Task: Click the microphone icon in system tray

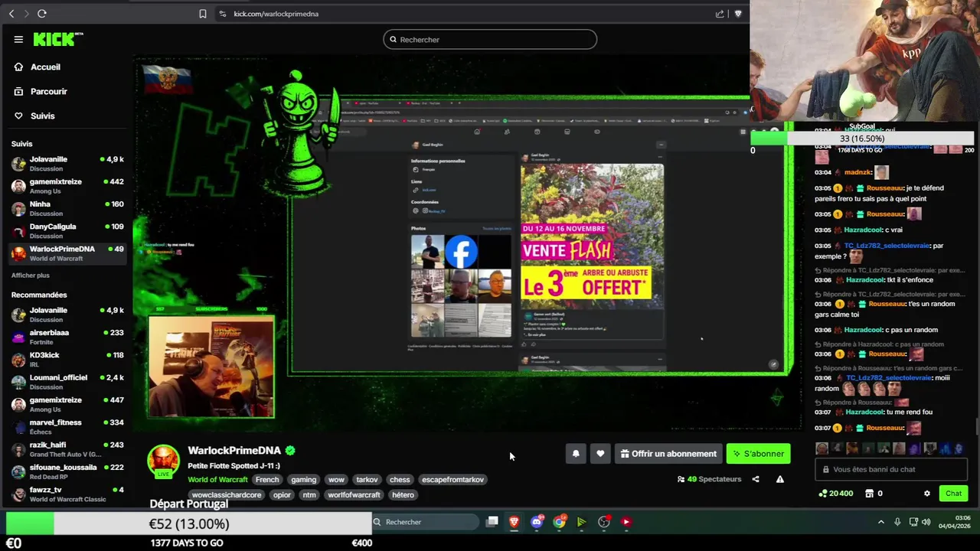Action: (x=897, y=522)
